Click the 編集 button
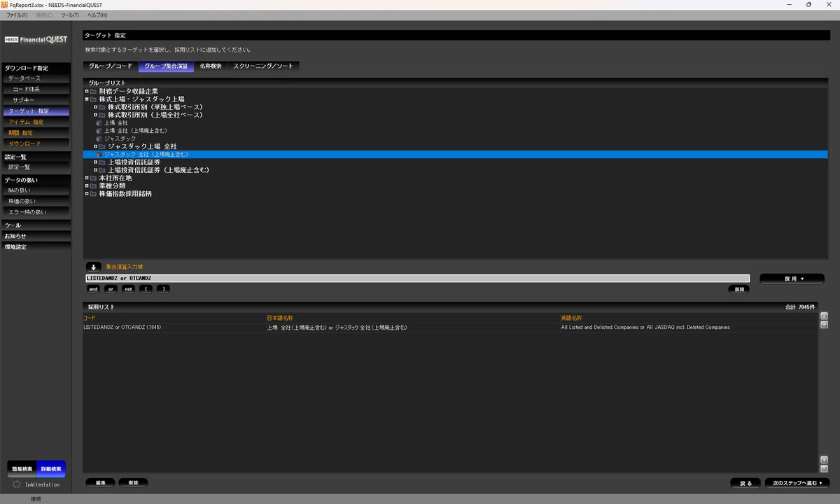The image size is (840, 504). (x=100, y=483)
